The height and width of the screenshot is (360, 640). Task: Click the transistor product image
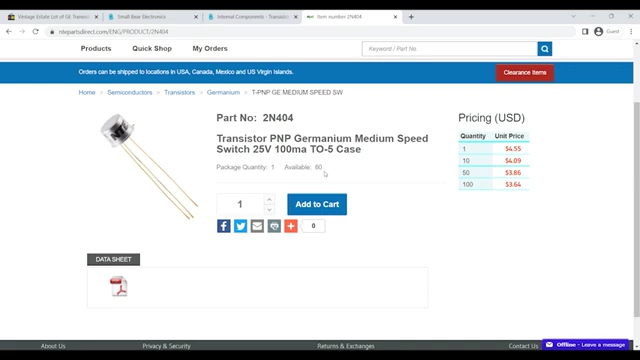[x=149, y=166]
